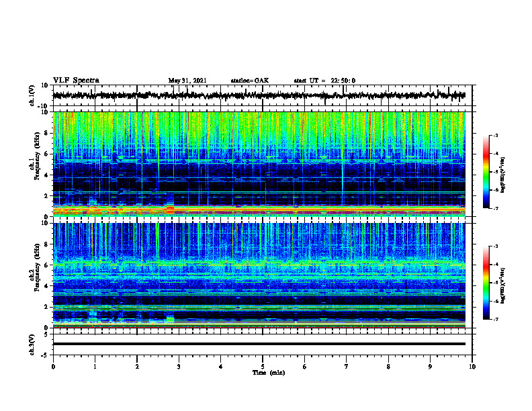
Task: Click the "ch.3(V)" axis label
Action: click(32, 345)
